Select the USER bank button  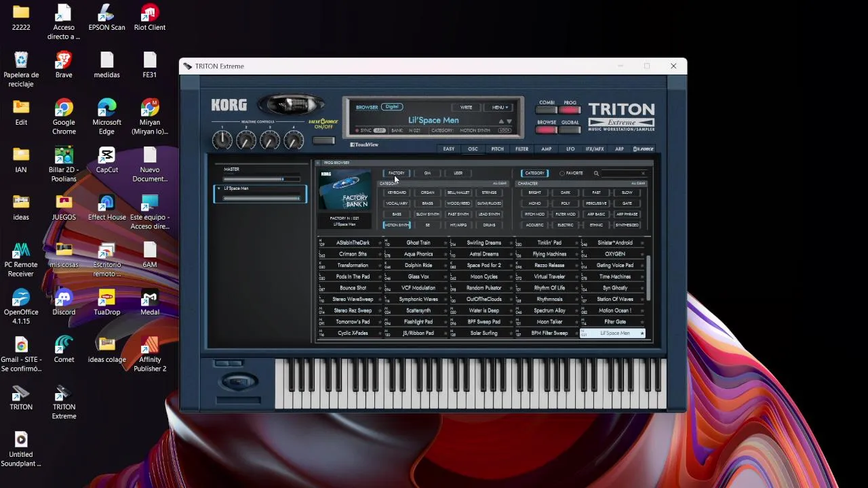coord(458,174)
